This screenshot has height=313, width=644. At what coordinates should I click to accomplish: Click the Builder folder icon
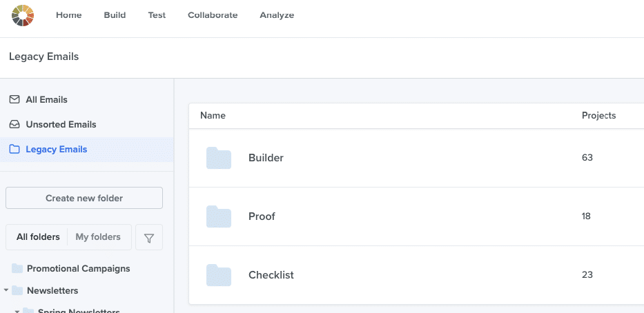219,158
